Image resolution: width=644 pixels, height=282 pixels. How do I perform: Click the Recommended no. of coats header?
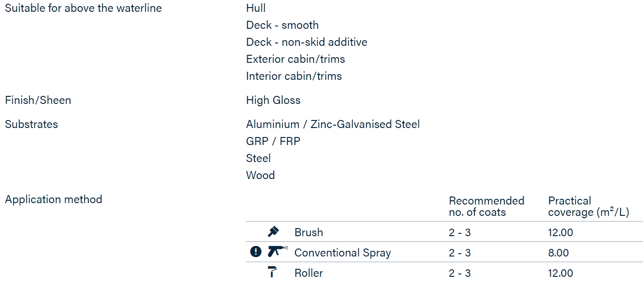(487, 206)
